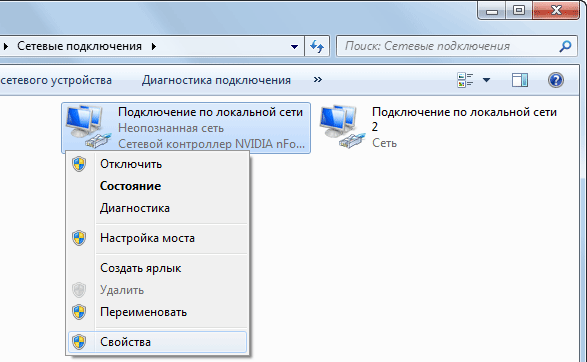Click the Неопознанная сеть status text
587x362 pixels.
pos(171,128)
